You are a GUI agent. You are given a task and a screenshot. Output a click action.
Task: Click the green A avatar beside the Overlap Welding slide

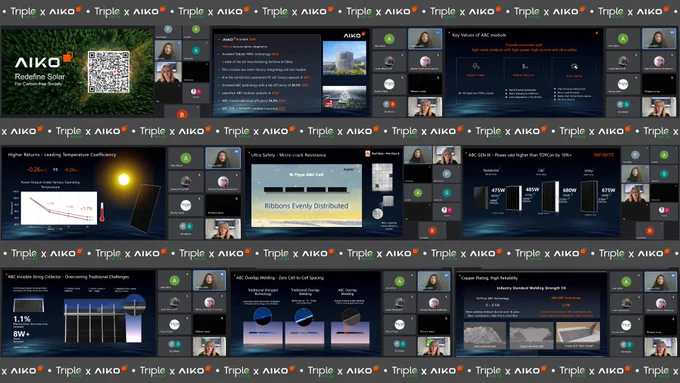pos(399,282)
